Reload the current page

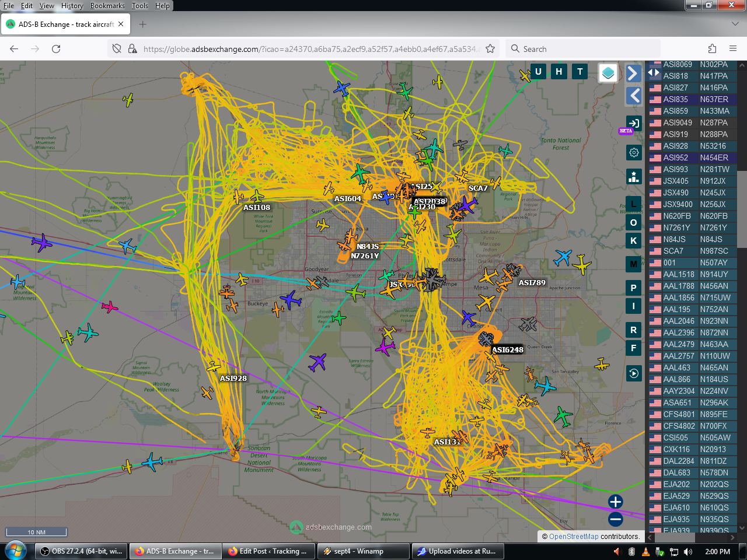tap(56, 49)
